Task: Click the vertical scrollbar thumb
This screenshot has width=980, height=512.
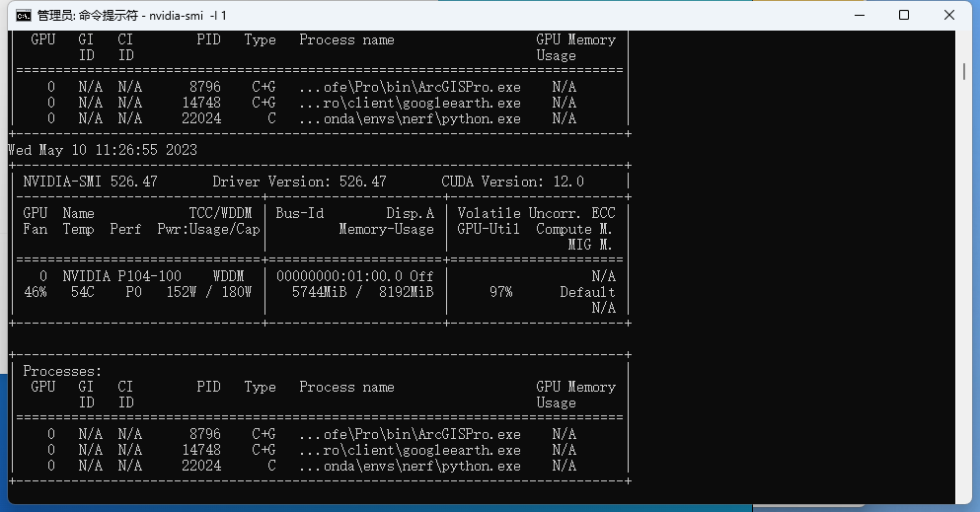Action: pos(964,71)
